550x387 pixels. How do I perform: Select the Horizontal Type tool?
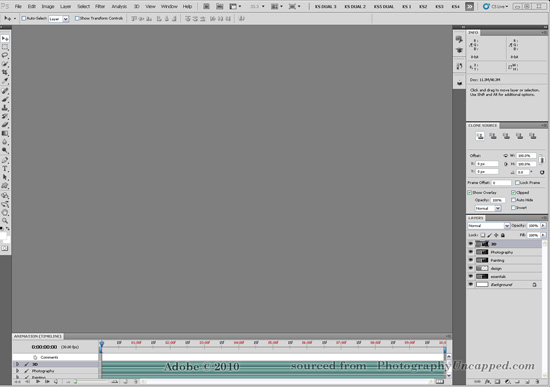click(x=5, y=169)
